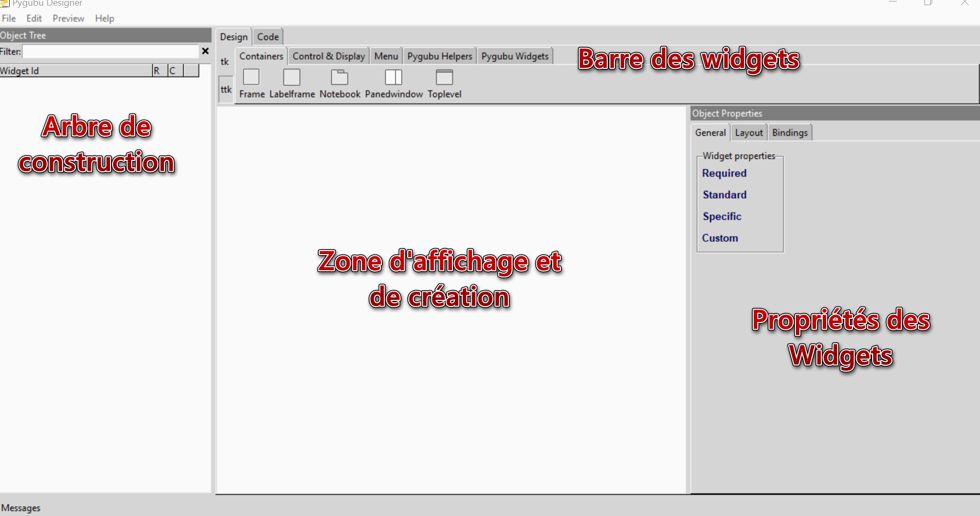
Task: Click the Pygubu Designer application icon
Action: (5, 3)
